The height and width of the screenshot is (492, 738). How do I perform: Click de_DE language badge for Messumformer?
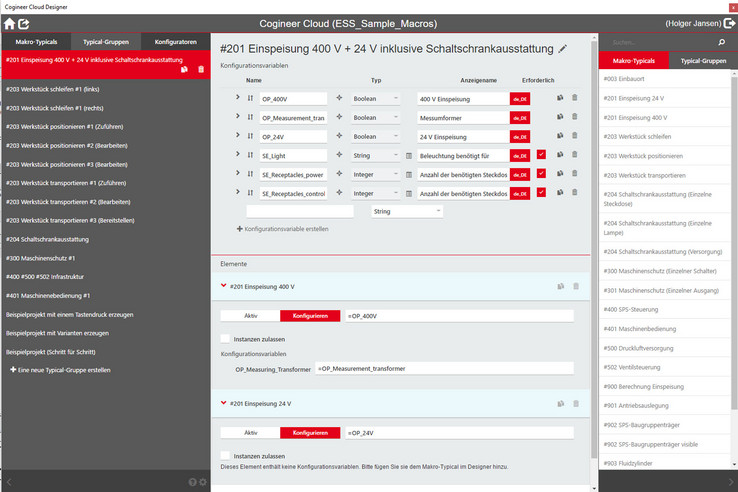[519, 117]
